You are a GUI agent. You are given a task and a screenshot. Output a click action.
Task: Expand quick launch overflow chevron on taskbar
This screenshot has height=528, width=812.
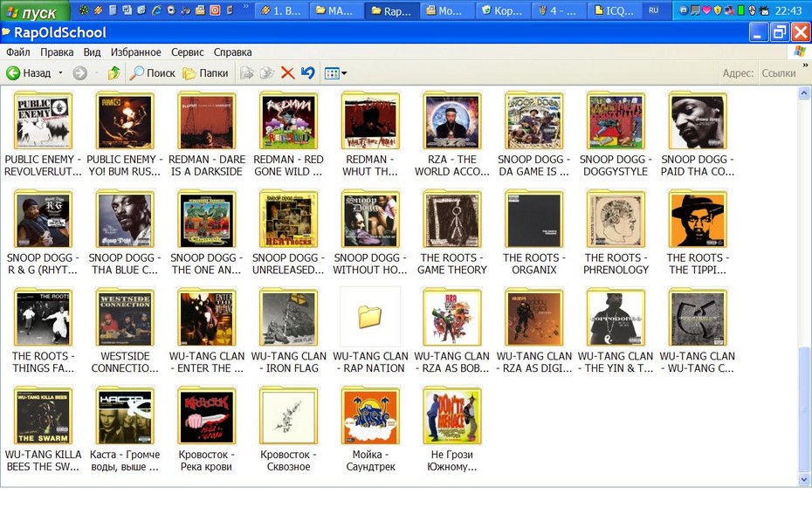(x=245, y=7)
